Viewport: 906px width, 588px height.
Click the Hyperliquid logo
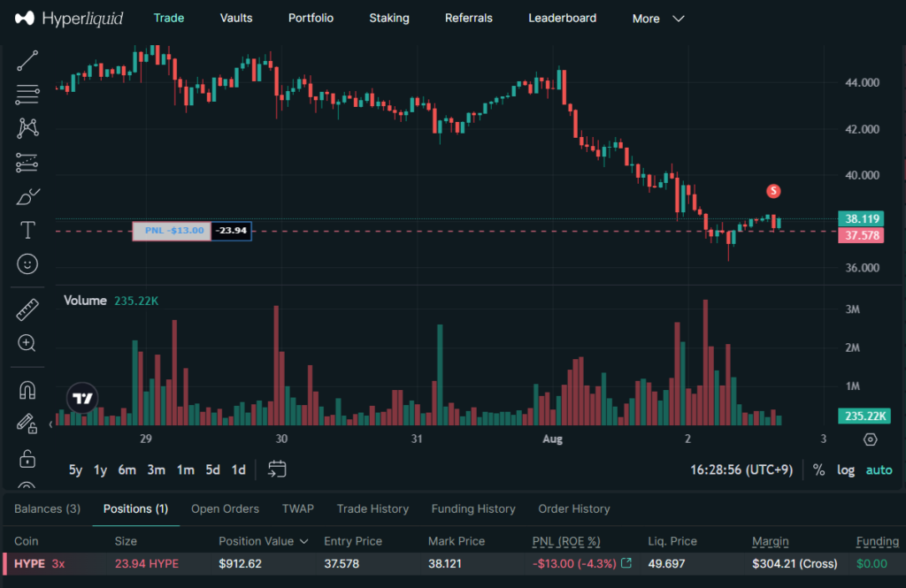[x=69, y=19]
